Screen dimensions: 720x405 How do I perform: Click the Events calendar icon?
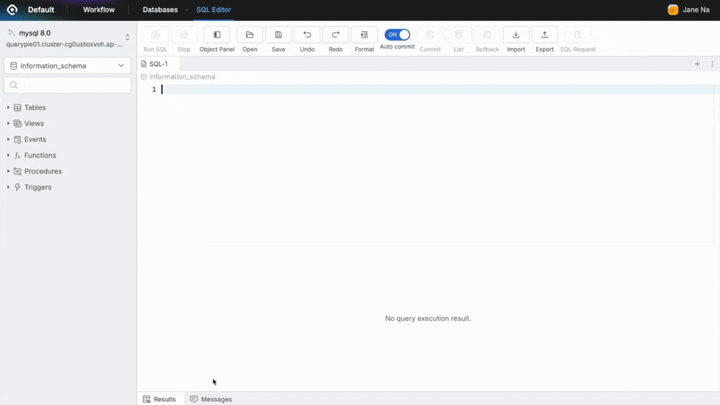click(x=17, y=139)
